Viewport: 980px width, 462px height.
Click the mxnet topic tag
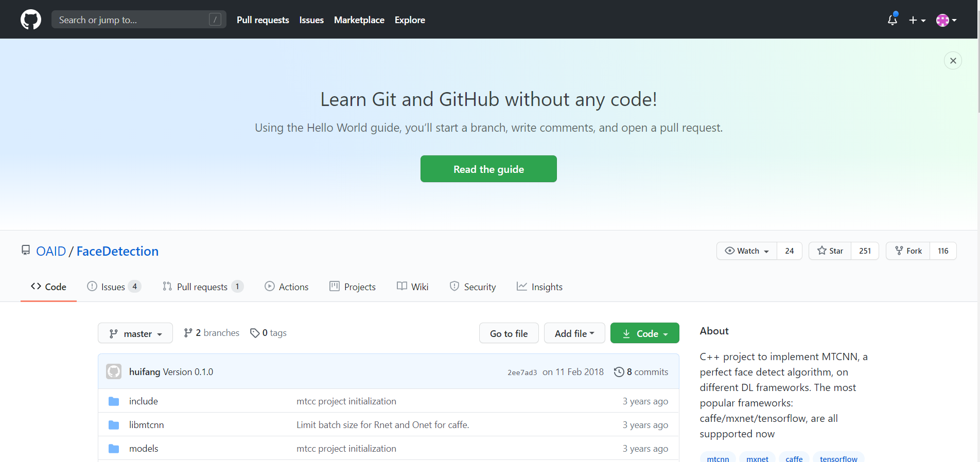coord(758,458)
